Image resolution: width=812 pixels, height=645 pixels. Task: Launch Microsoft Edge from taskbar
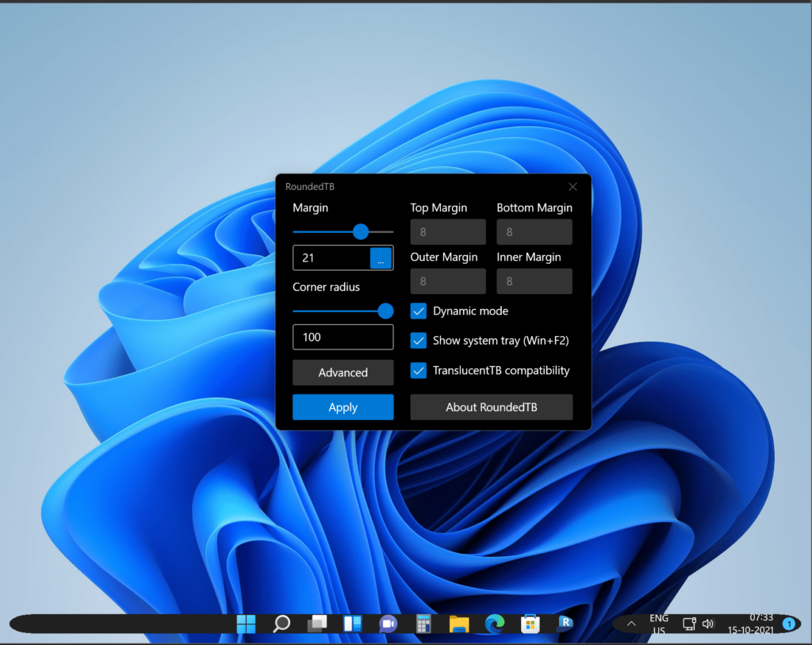coord(495,624)
